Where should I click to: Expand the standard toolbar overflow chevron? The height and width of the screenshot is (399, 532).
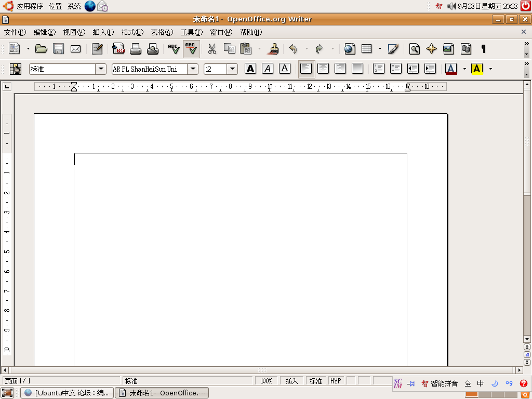[526, 44]
